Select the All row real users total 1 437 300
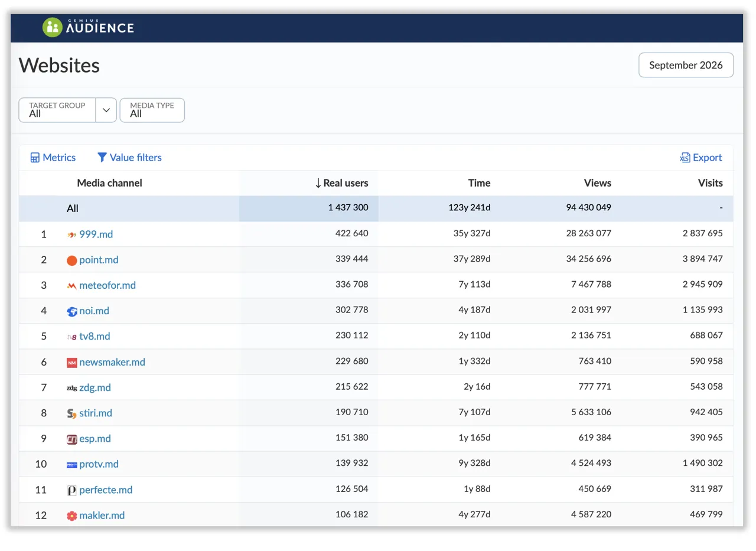This screenshot has height=551, width=756. click(348, 208)
